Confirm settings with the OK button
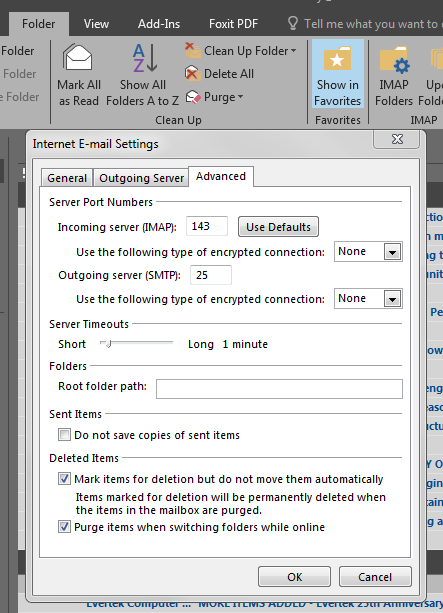The width and height of the screenshot is (443, 613). coord(294,577)
